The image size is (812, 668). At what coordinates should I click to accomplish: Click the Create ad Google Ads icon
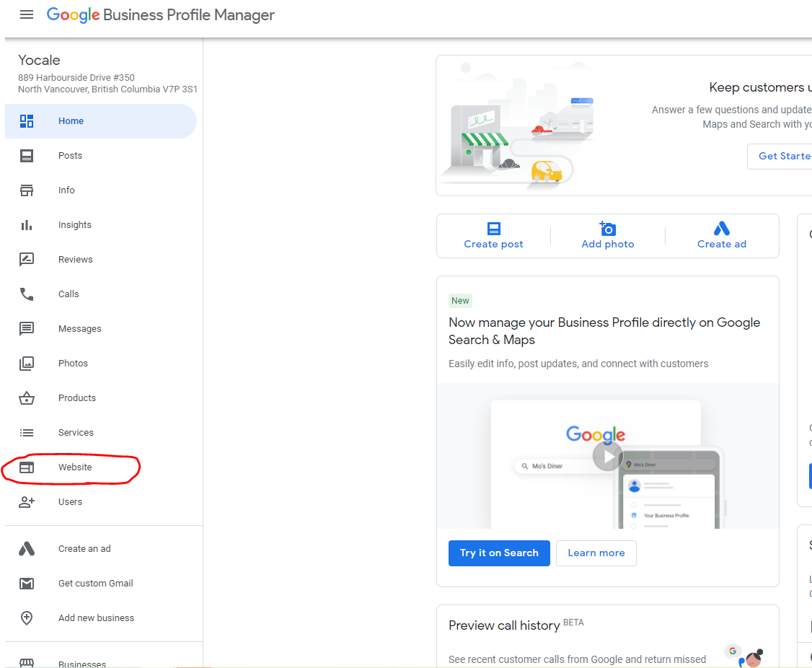click(721, 229)
